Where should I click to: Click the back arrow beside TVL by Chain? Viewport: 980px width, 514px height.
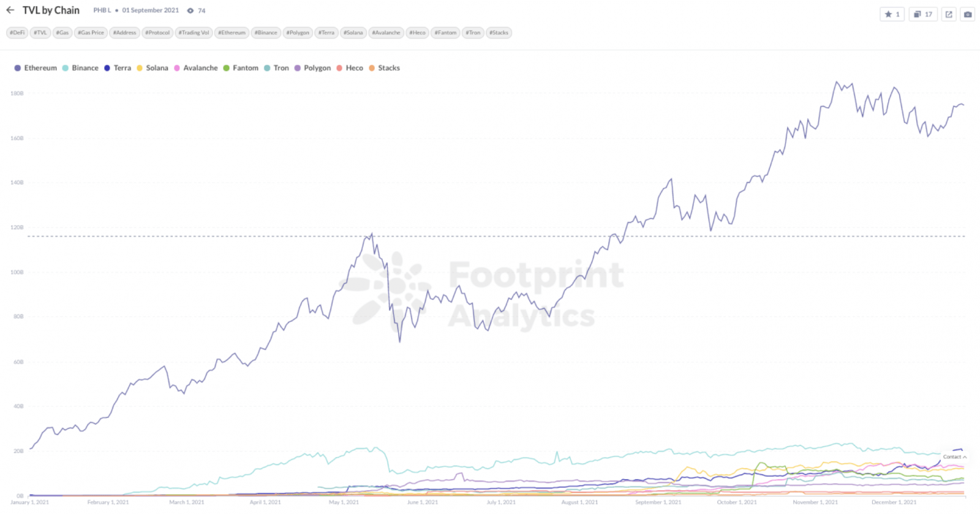coord(10,10)
